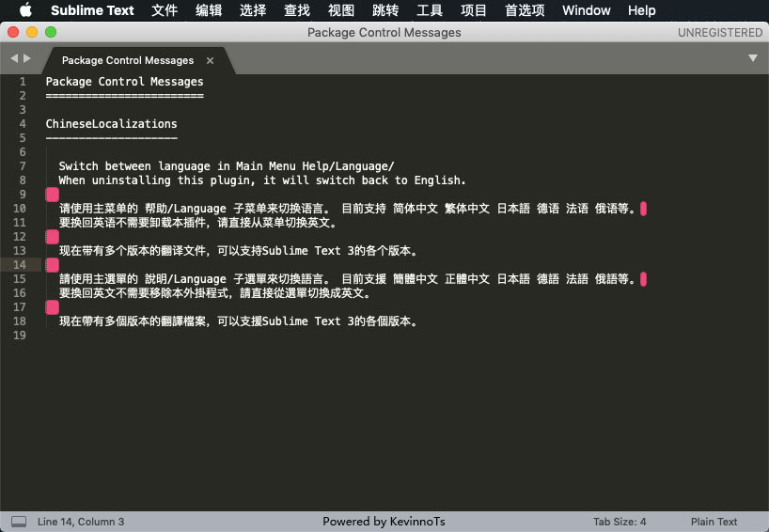The height and width of the screenshot is (532, 769).
Task: Select the Package Control Messages tab
Action: click(x=128, y=60)
